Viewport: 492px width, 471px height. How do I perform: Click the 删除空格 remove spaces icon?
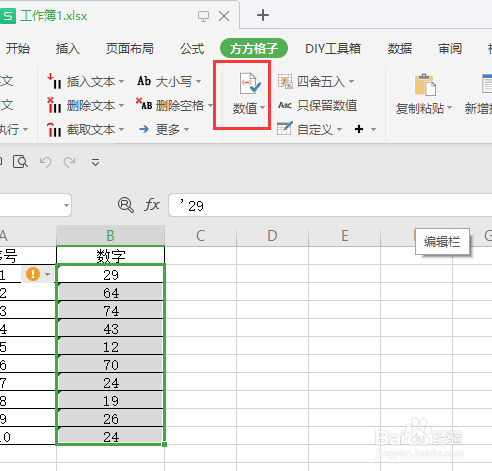[x=144, y=104]
